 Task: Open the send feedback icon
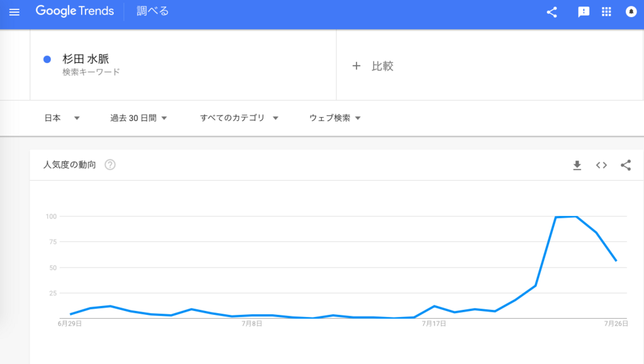[x=583, y=12]
